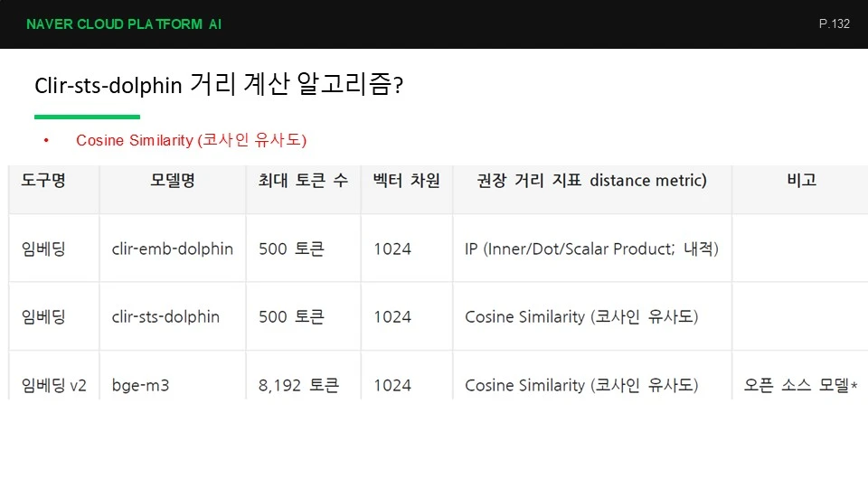The image size is (868, 488).
Task: Select the 도구명 column header
Action: [43, 181]
